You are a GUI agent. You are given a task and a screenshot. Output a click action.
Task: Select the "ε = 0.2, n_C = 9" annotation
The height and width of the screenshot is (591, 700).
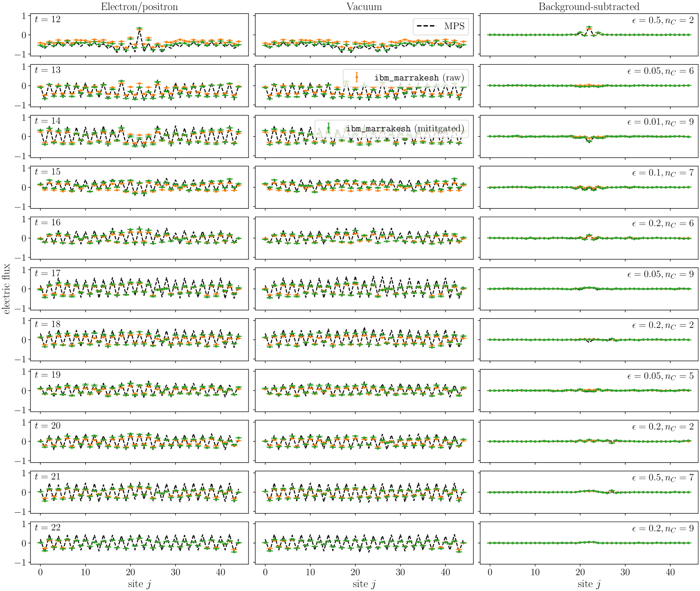663,528
